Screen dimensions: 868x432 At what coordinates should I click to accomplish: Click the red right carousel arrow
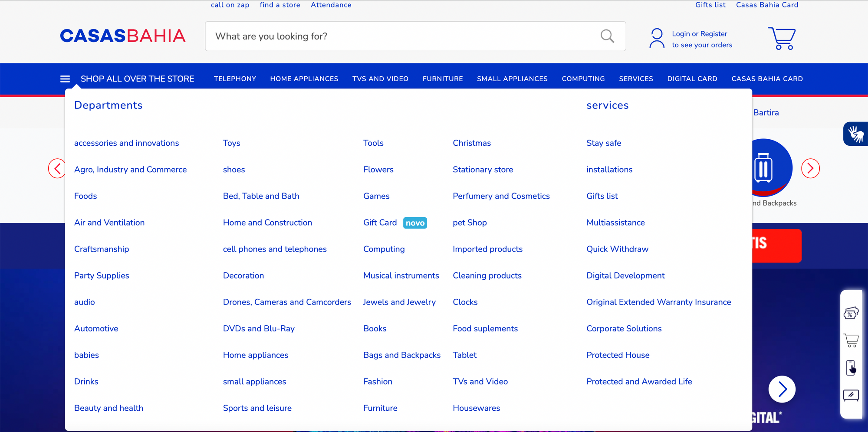click(810, 168)
